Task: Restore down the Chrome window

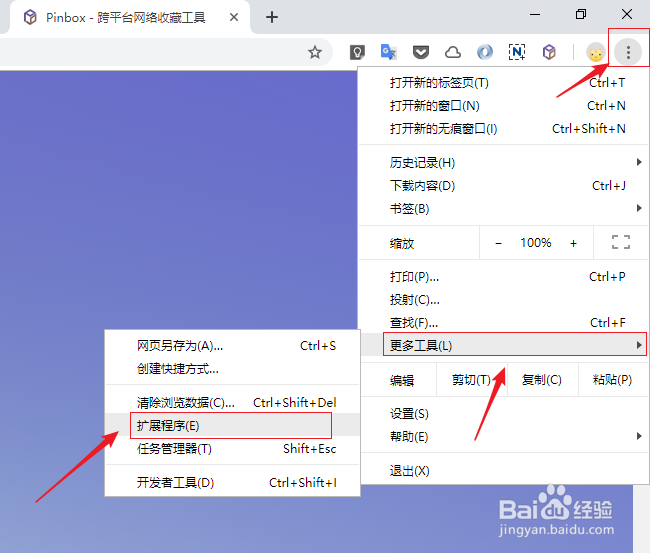Action: click(581, 15)
